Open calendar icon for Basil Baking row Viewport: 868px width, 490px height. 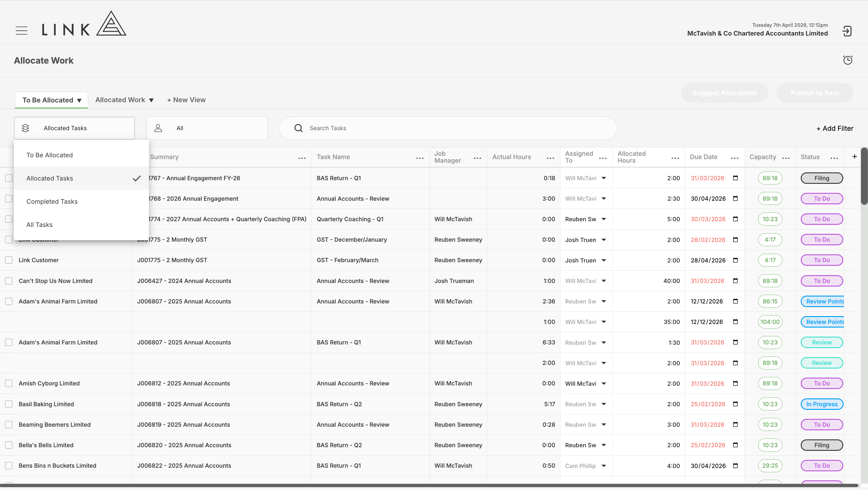click(x=735, y=404)
